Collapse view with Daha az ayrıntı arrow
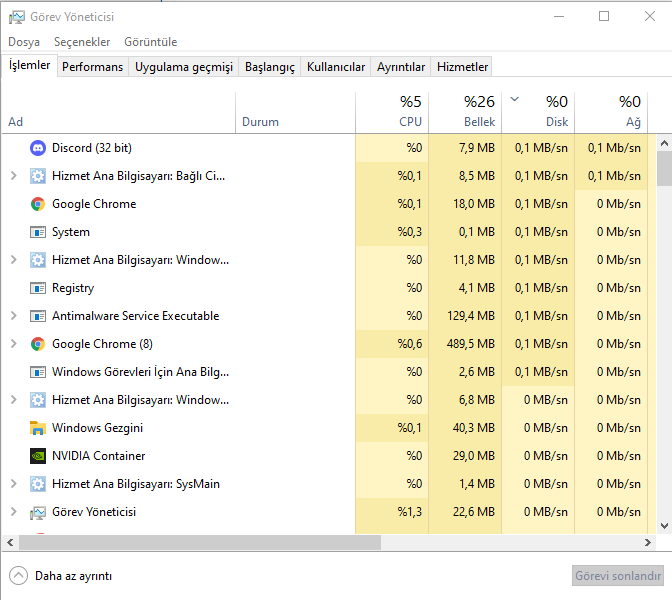The height and width of the screenshot is (600, 672). (x=18, y=576)
